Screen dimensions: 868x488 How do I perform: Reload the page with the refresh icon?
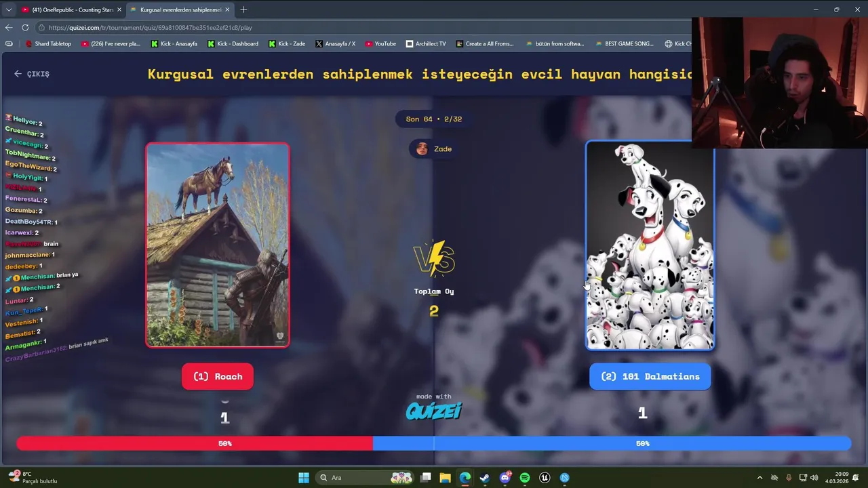pos(25,28)
